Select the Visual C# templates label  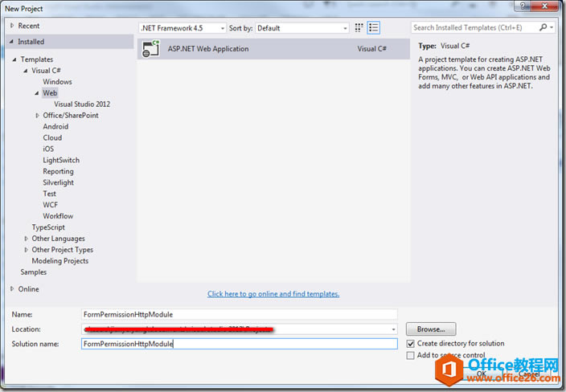[x=46, y=71]
